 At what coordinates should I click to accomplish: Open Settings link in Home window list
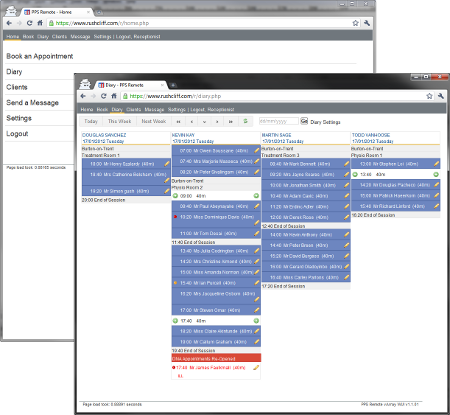19,118
